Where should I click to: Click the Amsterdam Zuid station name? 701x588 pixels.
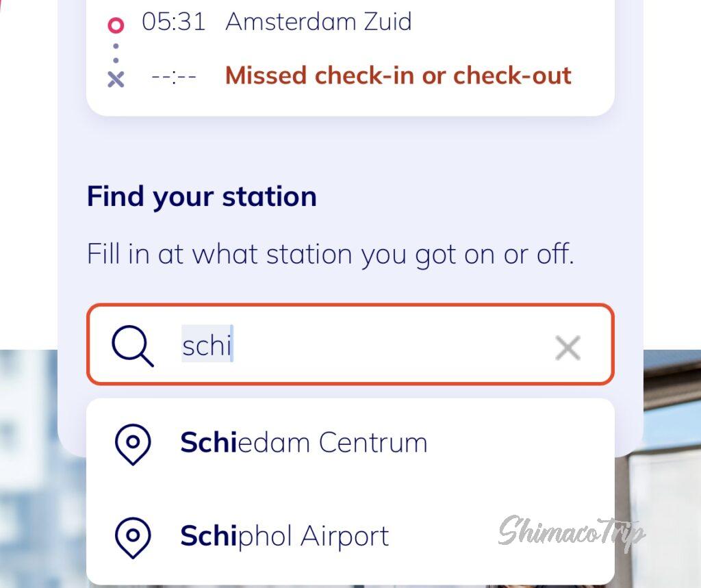point(318,22)
